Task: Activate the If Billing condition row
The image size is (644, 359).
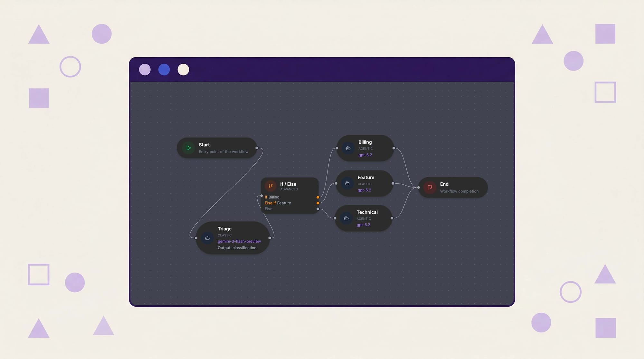Action: (x=272, y=197)
